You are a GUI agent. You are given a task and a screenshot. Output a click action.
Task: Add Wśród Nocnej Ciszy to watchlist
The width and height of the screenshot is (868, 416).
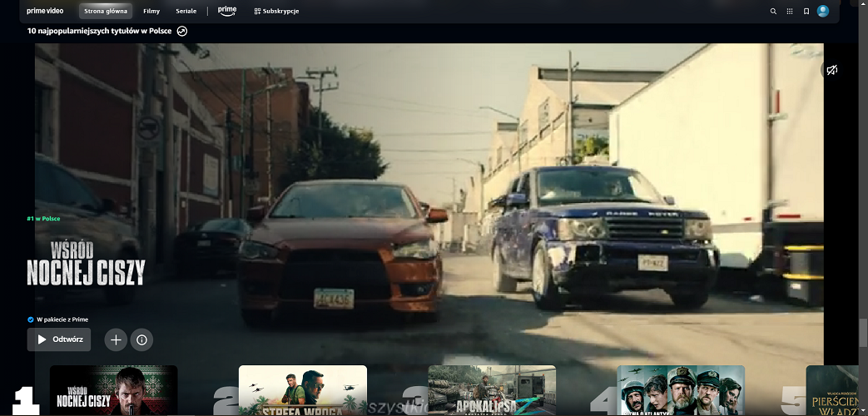pos(116,339)
